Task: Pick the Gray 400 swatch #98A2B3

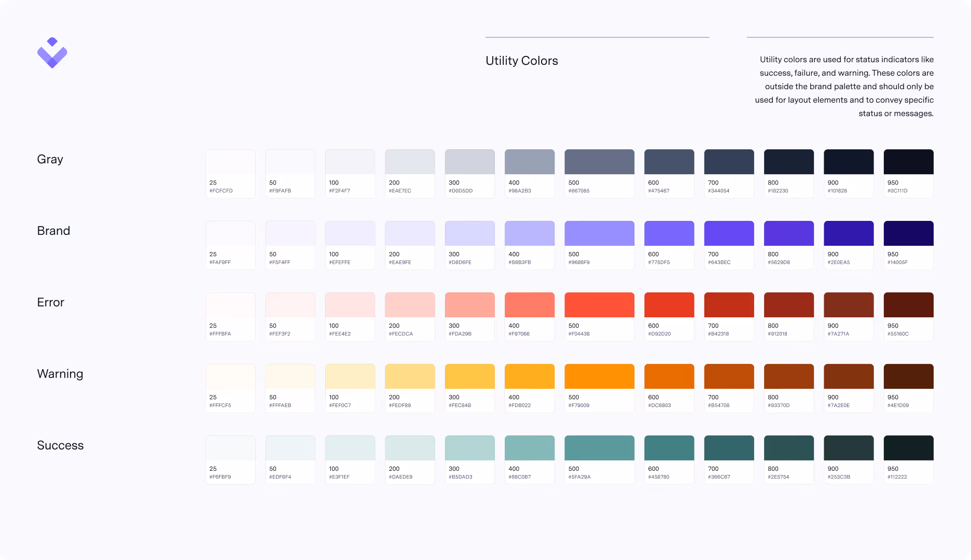Action: coord(530,174)
